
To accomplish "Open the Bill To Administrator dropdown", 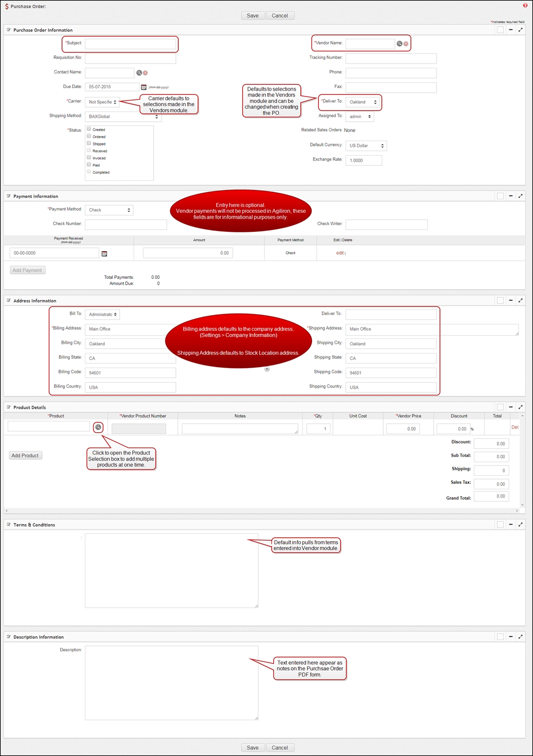I will pyautogui.click(x=102, y=314).
